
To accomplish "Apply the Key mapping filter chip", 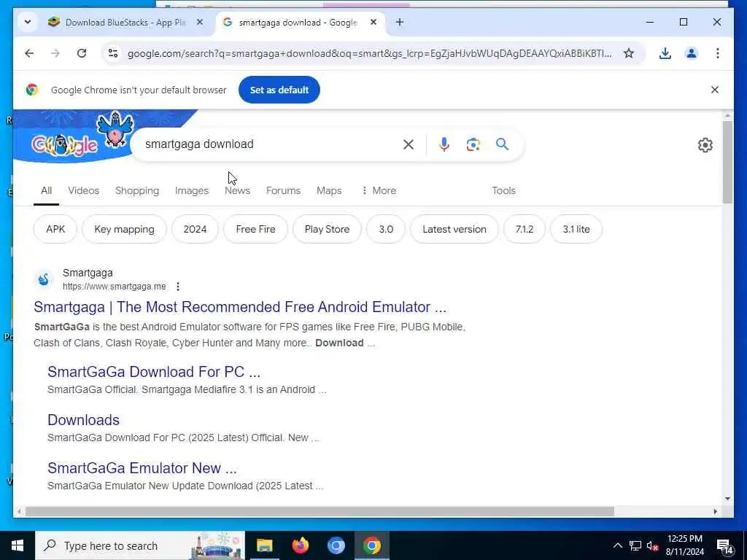I will (x=124, y=229).
